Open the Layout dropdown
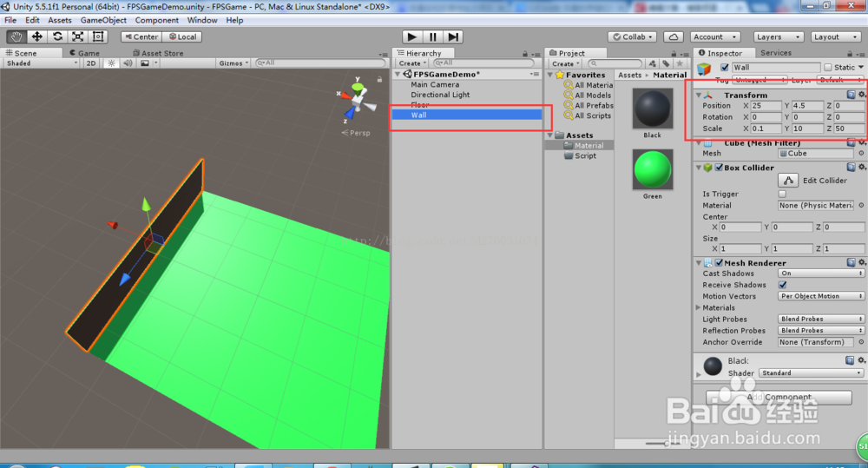The height and width of the screenshot is (468, 868). pos(835,36)
